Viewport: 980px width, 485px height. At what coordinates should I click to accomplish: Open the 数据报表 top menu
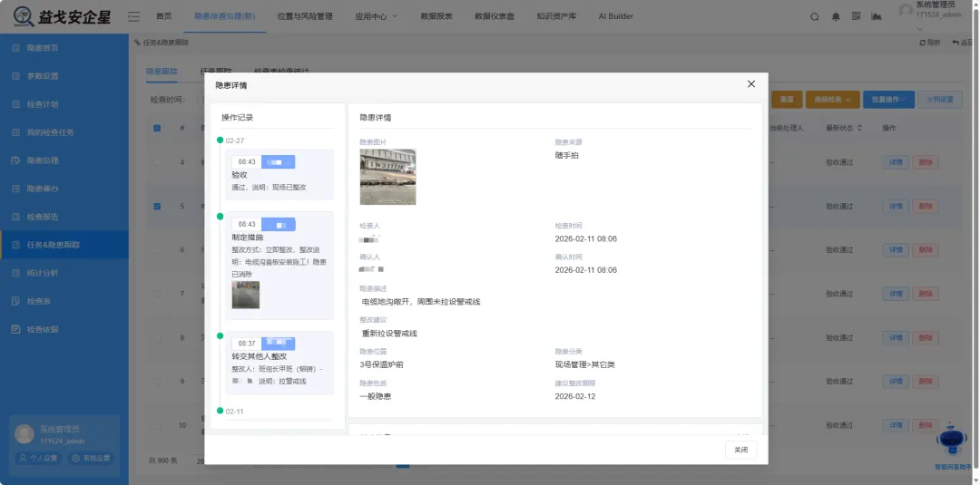pos(436,16)
